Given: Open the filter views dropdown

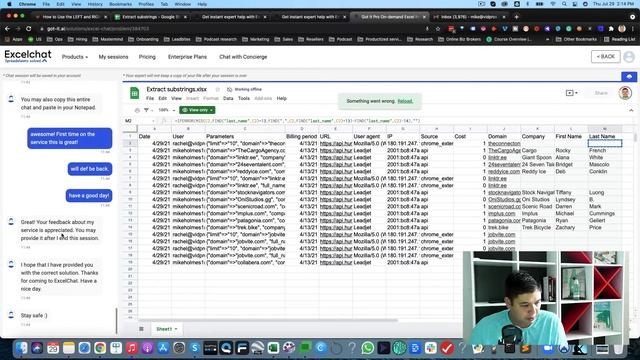Looking at the screenshot, I should pos(148,110).
